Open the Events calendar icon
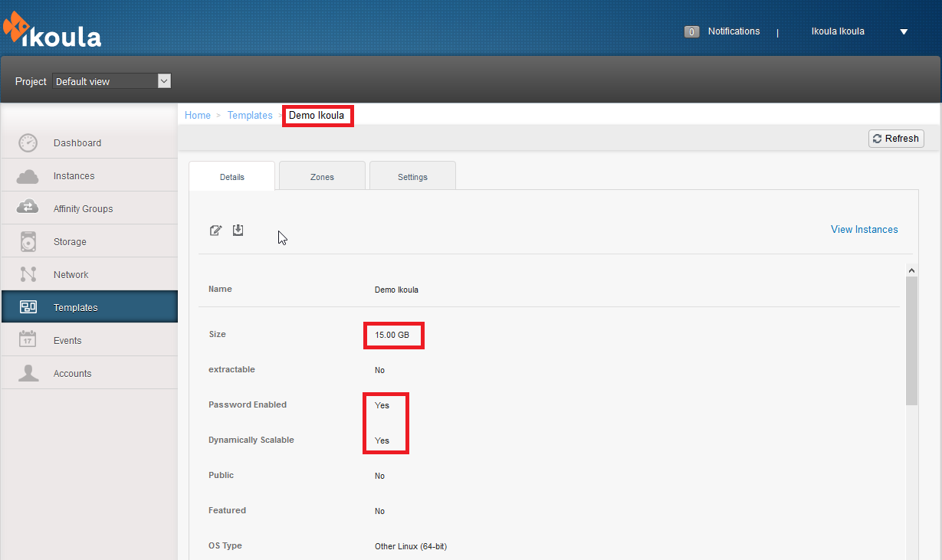The width and height of the screenshot is (942, 560). [x=28, y=340]
